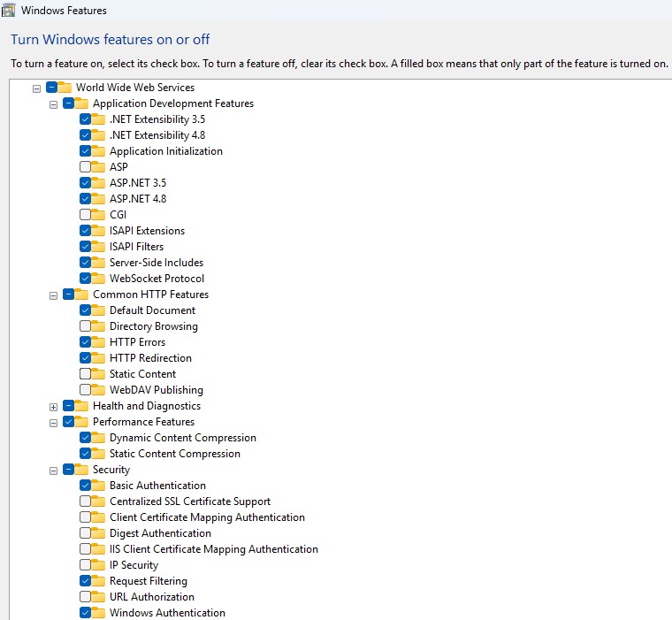The height and width of the screenshot is (620, 672).
Task: Select the Application Initialization label
Action: tap(166, 151)
